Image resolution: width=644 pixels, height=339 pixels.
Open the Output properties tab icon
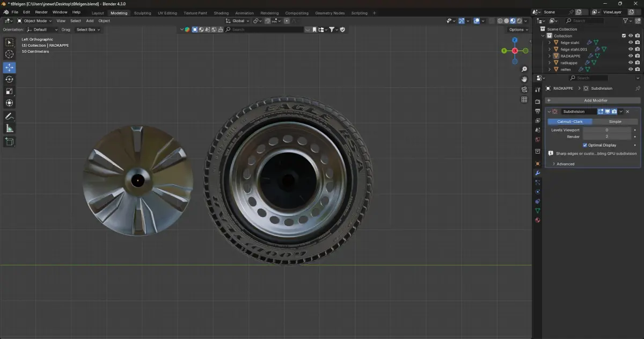[538, 111]
